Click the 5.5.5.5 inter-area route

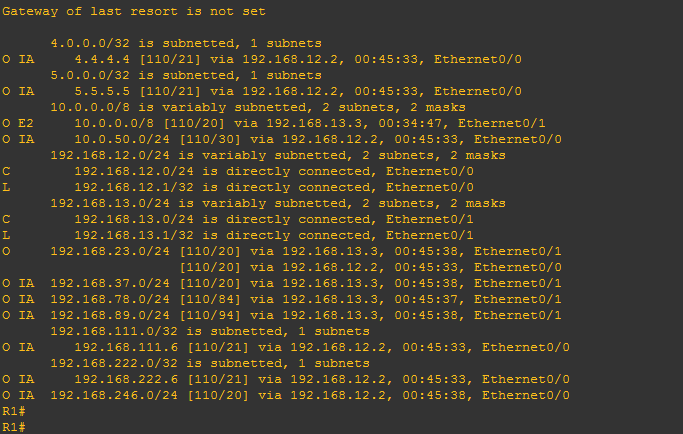pyautogui.click(x=262, y=91)
